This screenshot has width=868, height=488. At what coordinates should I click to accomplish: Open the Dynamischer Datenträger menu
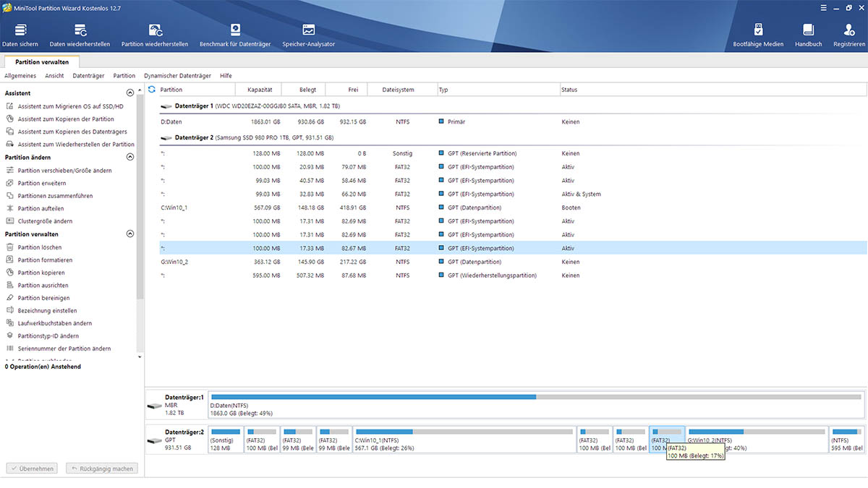(x=177, y=75)
